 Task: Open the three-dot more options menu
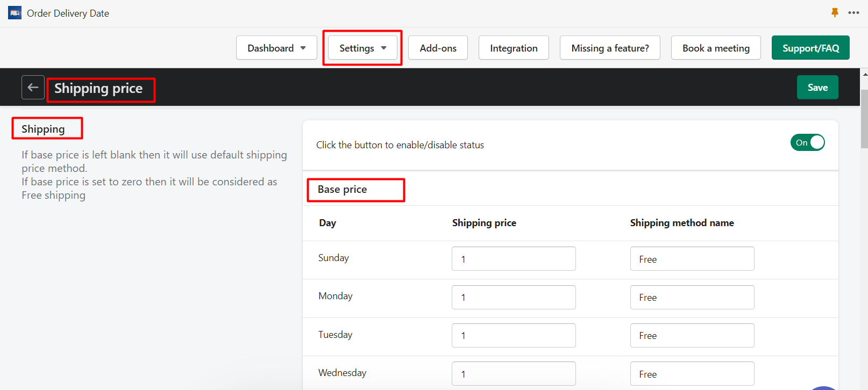[x=853, y=12]
